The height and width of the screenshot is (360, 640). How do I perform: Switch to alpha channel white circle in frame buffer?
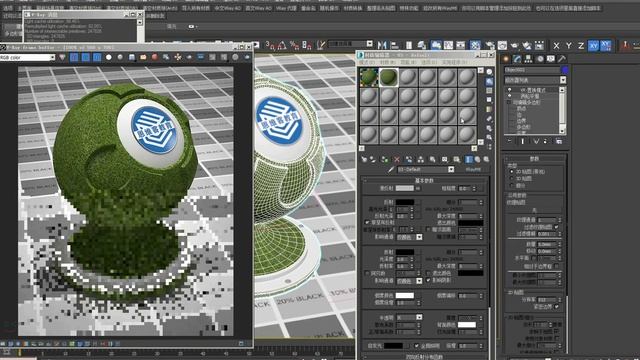[x=109, y=58]
